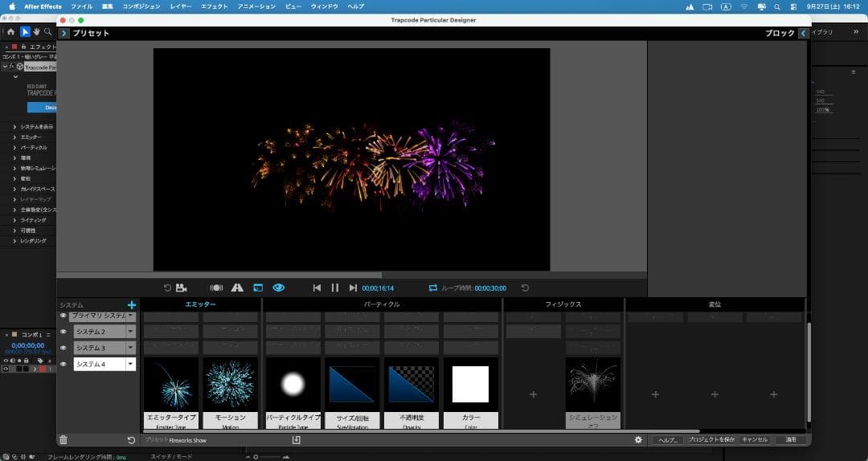The height and width of the screenshot is (461, 868).
Task: Hide システム 2 using its eye icon
Action: point(63,332)
